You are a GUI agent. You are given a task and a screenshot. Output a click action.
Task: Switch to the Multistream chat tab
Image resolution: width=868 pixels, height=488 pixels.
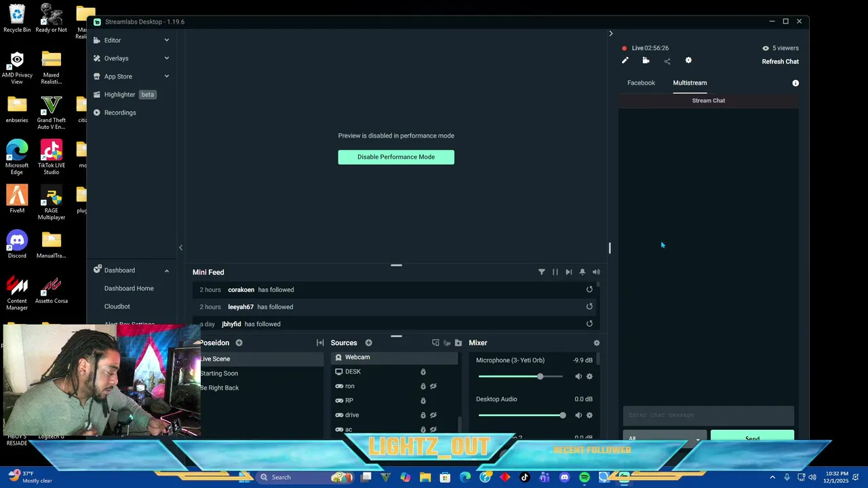pyautogui.click(x=690, y=83)
